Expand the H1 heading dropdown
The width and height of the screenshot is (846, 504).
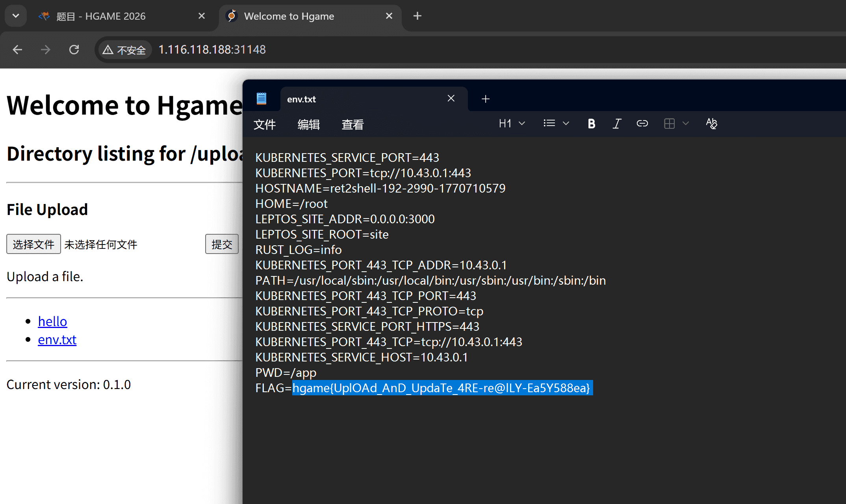pos(512,124)
